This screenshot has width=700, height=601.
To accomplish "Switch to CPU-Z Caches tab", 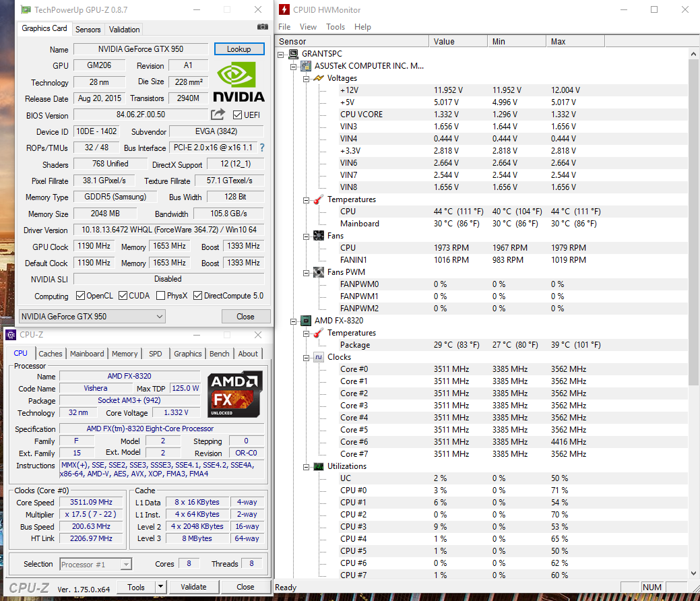I will (x=51, y=354).
